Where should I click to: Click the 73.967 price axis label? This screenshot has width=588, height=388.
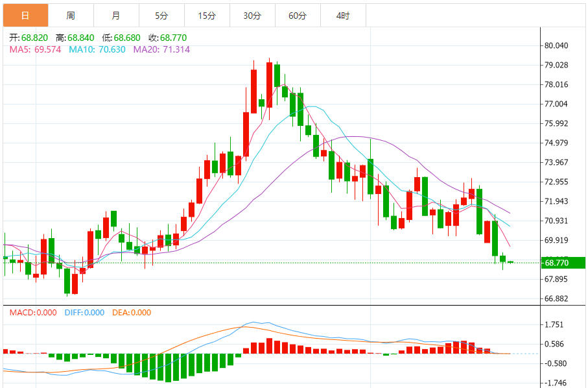click(x=556, y=162)
